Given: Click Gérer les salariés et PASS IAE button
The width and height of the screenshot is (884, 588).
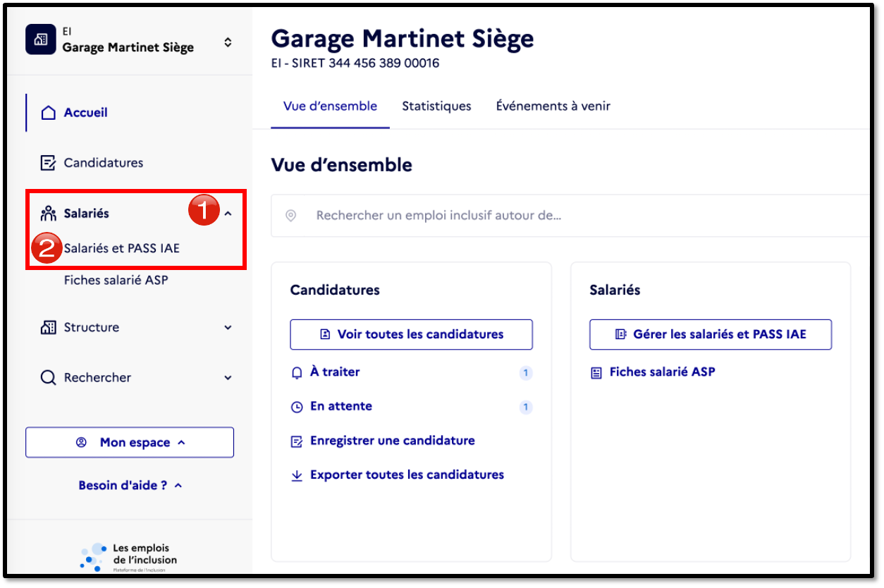Looking at the screenshot, I should [x=711, y=334].
